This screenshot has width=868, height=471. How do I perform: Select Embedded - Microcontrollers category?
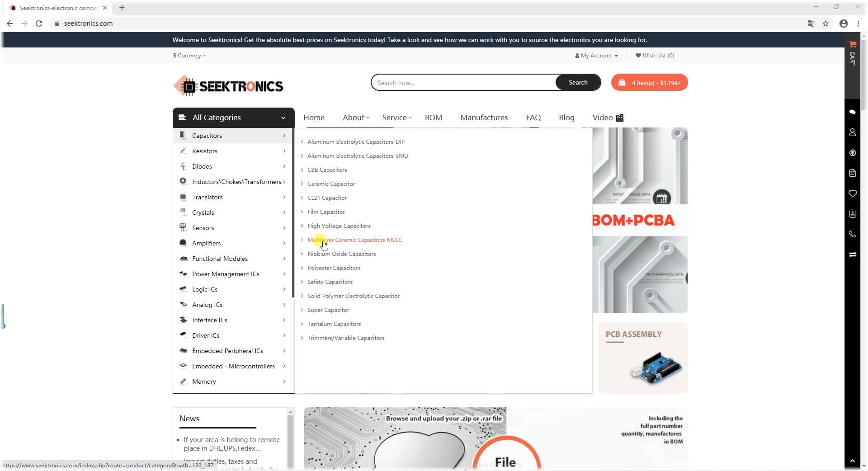pos(233,366)
